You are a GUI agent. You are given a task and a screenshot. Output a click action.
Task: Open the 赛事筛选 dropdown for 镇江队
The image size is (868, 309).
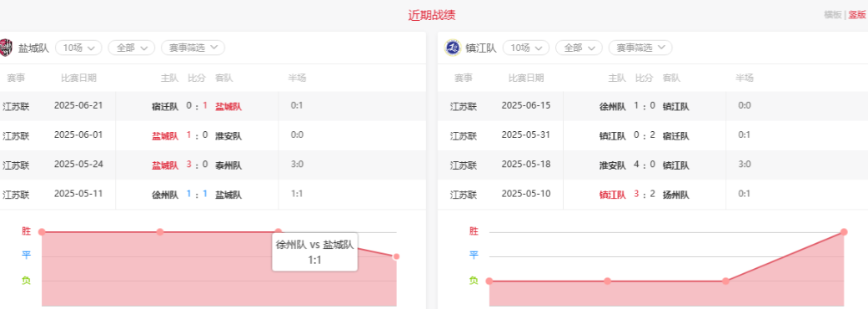(x=640, y=48)
